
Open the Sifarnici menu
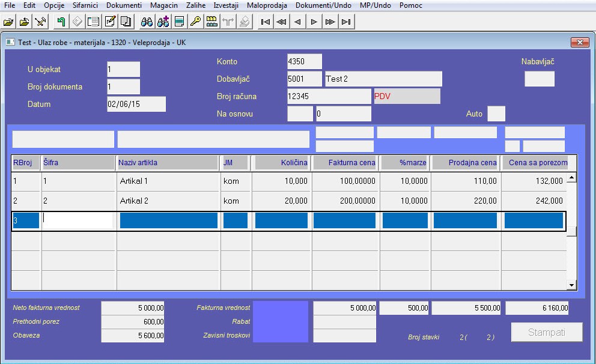85,5
